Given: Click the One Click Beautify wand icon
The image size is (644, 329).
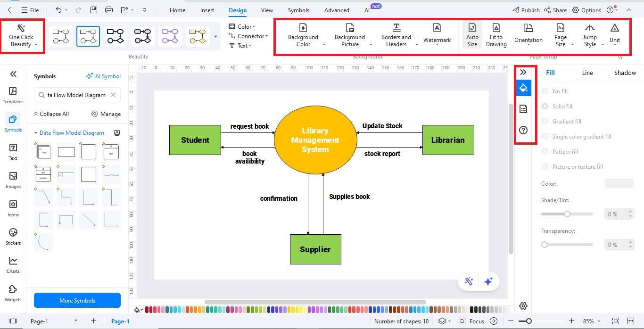Looking at the screenshot, I should click(21, 28).
